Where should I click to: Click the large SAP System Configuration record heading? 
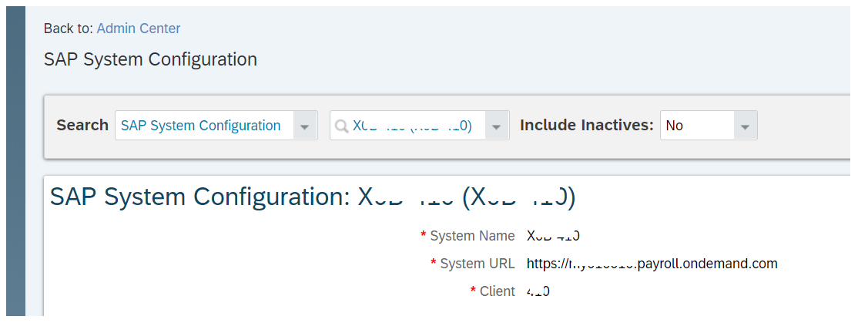(x=313, y=198)
